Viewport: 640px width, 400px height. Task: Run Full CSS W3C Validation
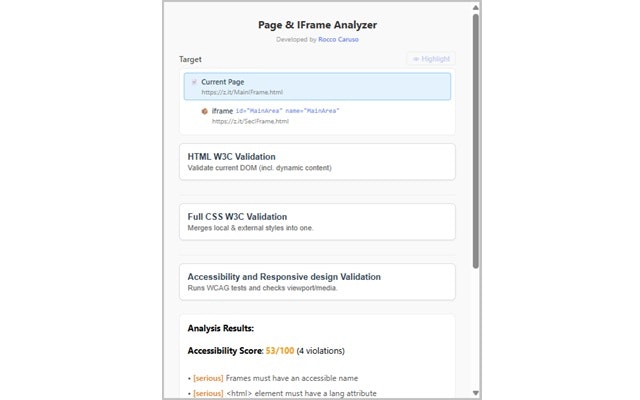click(x=317, y=222)
